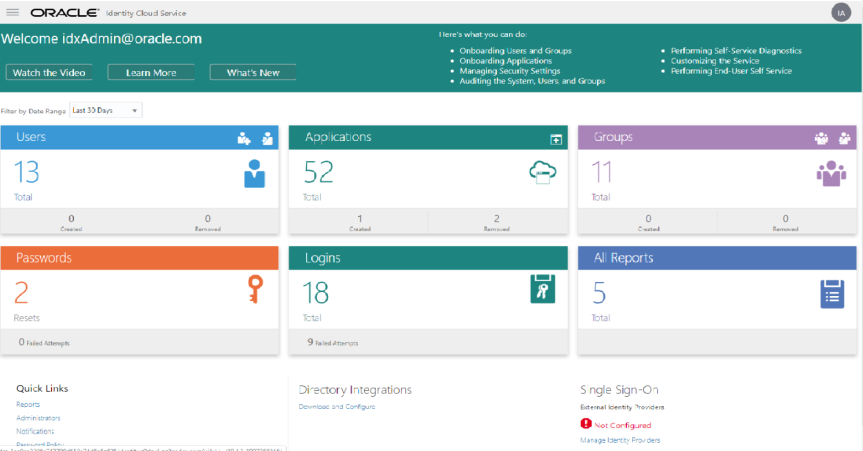This screenshot has height=451, width=863.
Task: Click the blue clipboard icon in All Reports card
Action: click(832, 294)
